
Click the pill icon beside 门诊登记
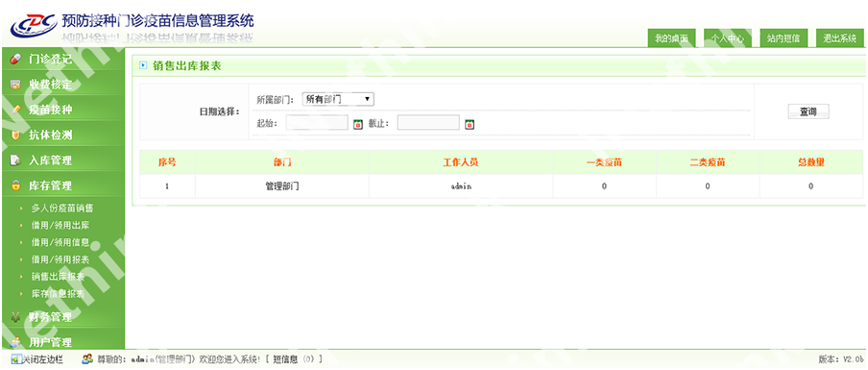coord(15,60)
